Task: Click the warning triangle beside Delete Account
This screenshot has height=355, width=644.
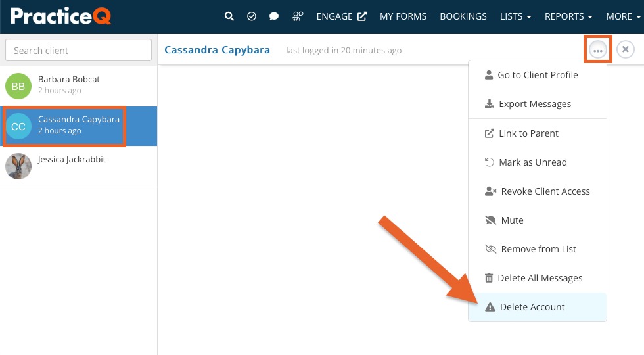Action: pyautogui.click(x=490, y=307)
